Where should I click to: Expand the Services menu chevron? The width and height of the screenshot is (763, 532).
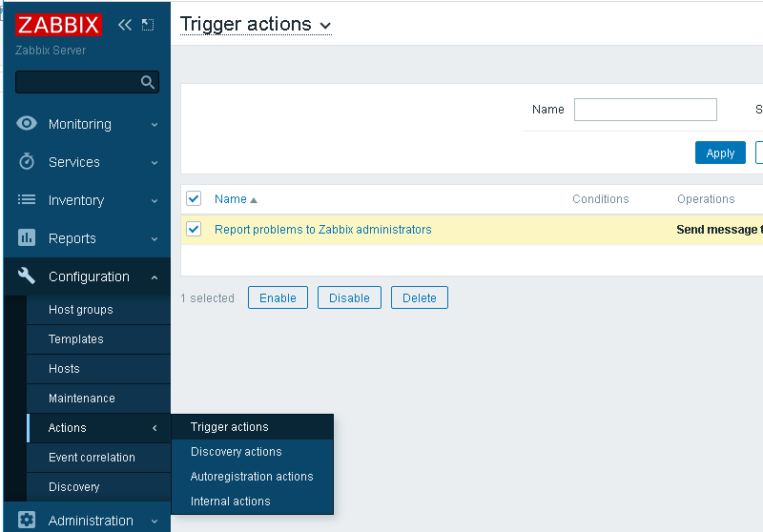pos(155,162)
